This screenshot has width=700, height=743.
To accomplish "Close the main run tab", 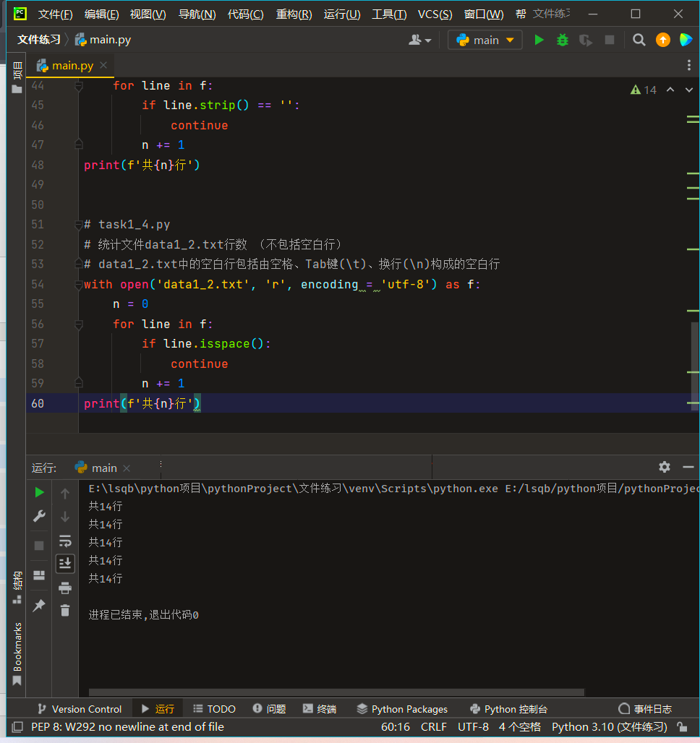I will tap(127, 468).
